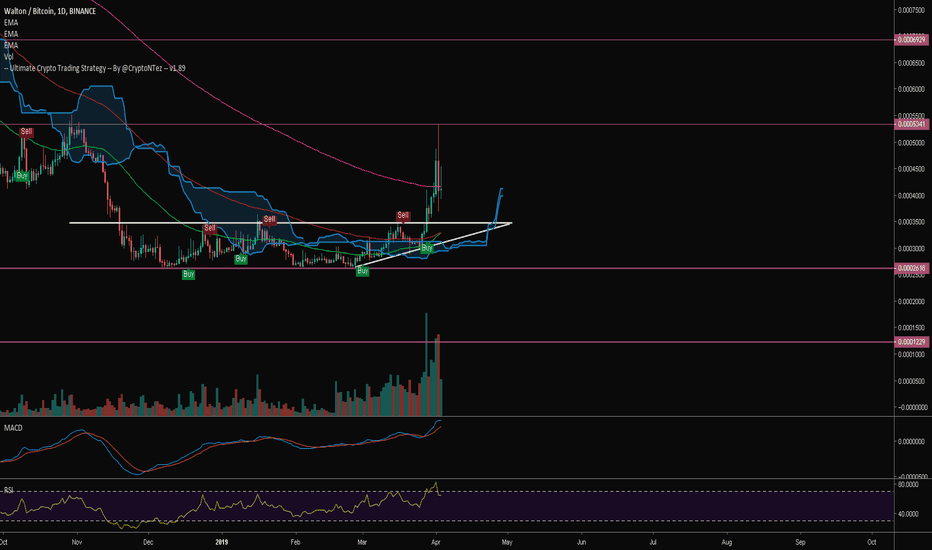Select the Buy marker in mid December

point(188,274)
